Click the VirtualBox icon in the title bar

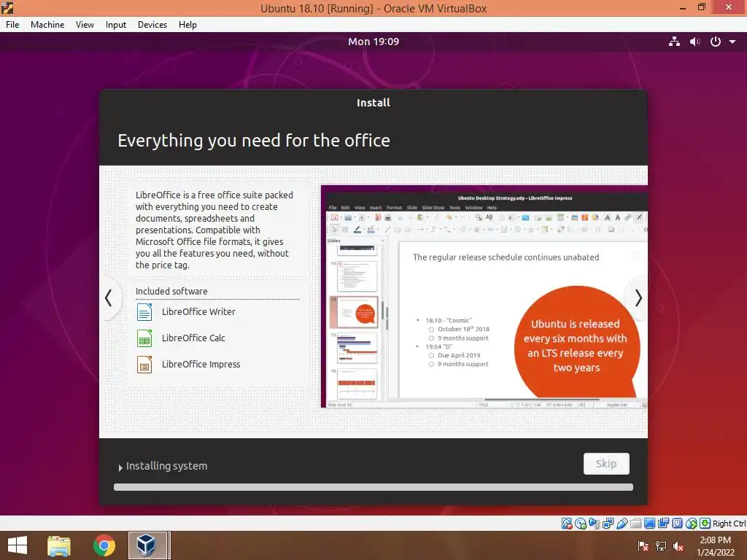[x=7, y=7]
